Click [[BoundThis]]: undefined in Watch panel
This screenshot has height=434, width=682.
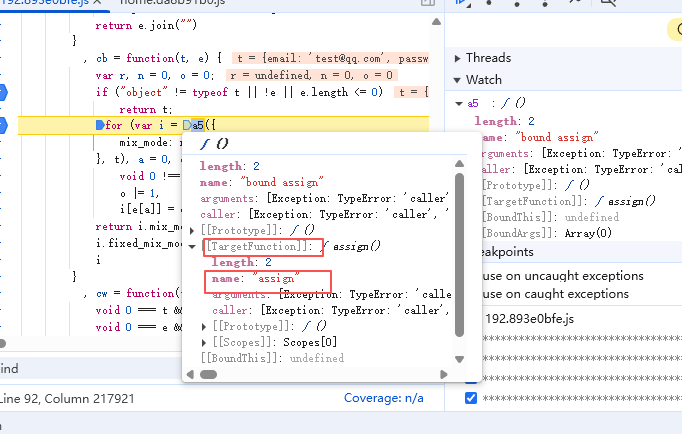550,217
